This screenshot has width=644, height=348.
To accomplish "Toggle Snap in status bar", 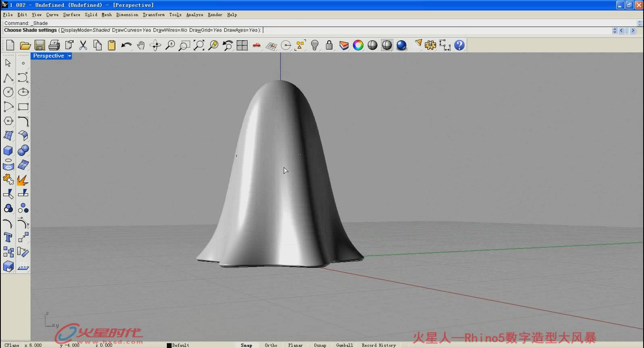I will pyautogui.click(x=246, y=345).
